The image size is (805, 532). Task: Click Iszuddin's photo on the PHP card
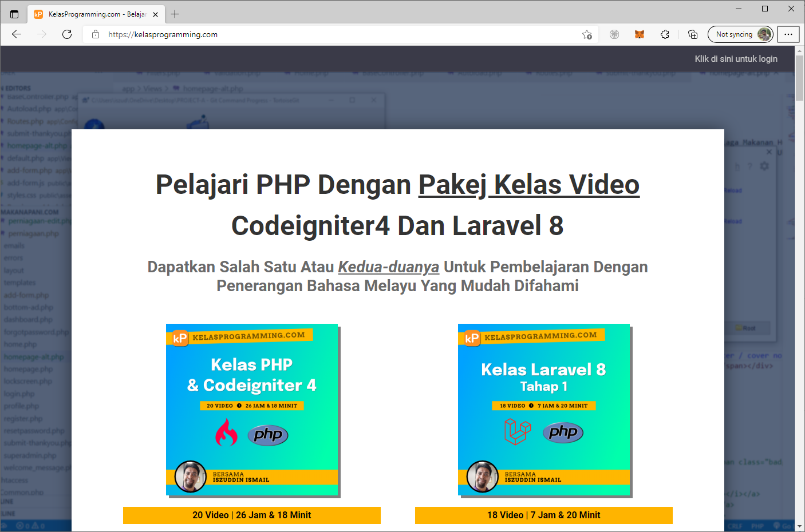coord(191,477)
